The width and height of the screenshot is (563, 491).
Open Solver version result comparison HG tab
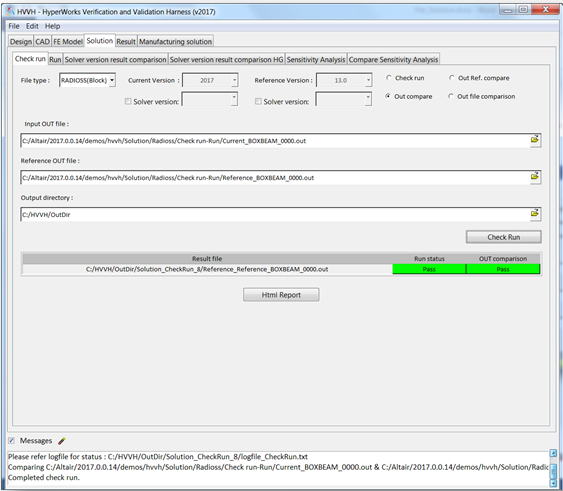pyautogui.click(x=227, y=59)
